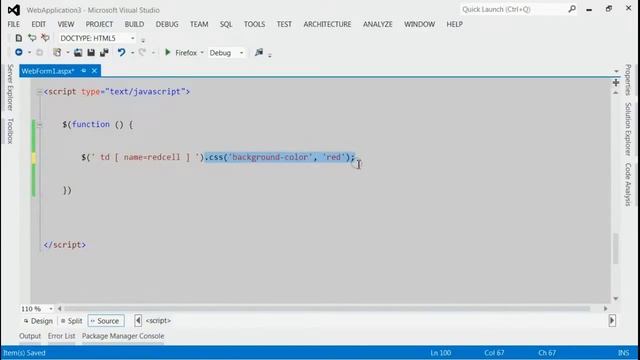Click the Navigate Backward blue arrow
The height and width of the screenshot is (360, 640).
coord(19,52)
